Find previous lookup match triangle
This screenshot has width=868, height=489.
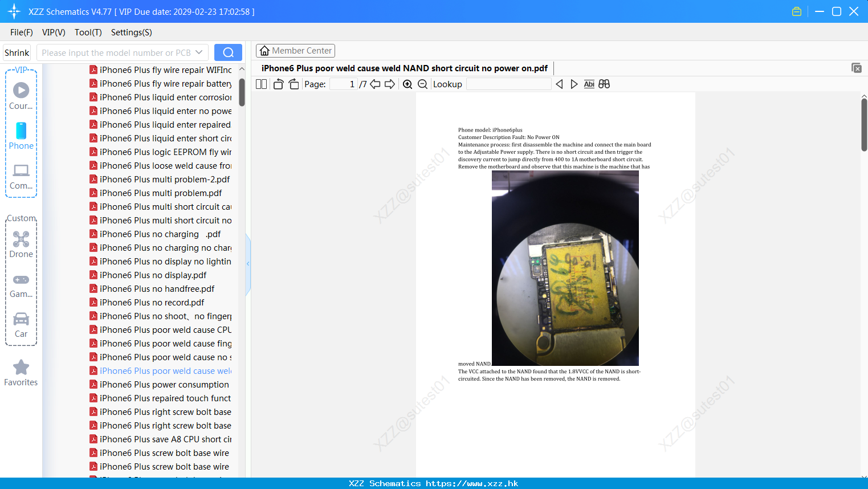click(x=559, y=84)
